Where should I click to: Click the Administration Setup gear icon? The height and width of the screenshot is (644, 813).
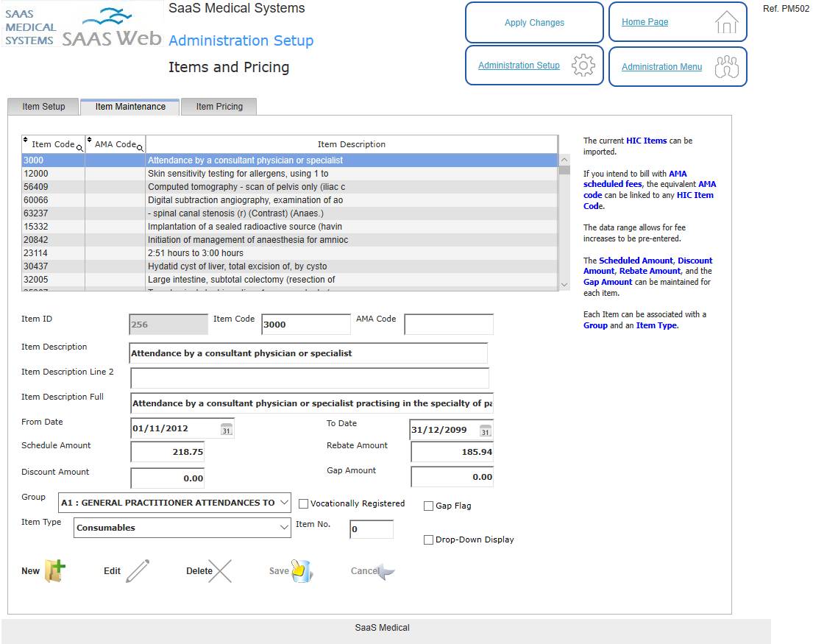583,66
